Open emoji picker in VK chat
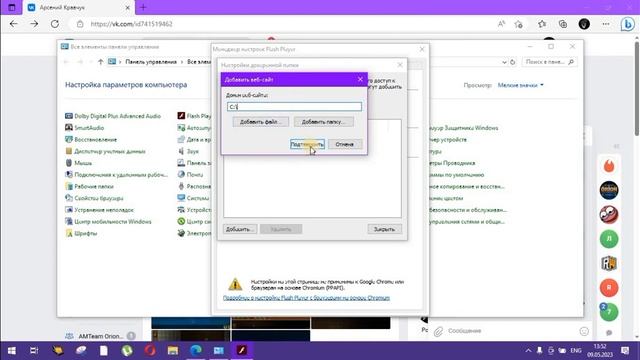 coord(584,331)
